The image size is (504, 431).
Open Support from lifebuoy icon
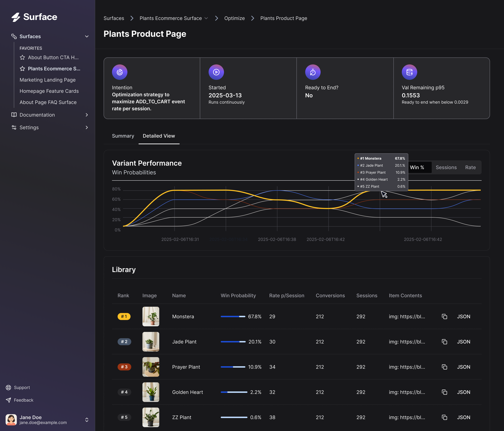click(x=8, y=387)
